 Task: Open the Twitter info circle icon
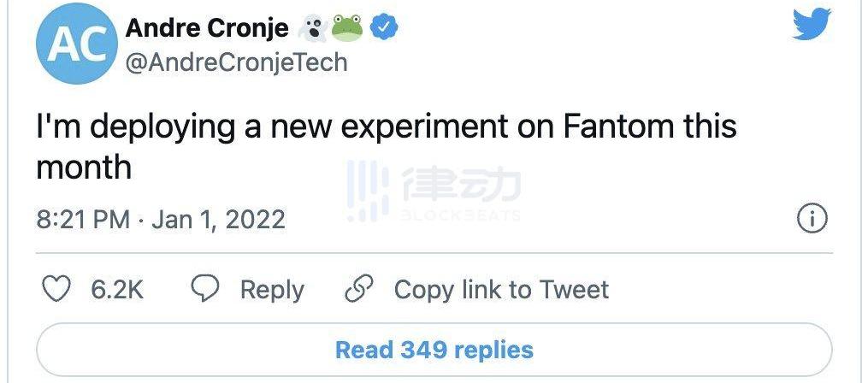click(x=812, y=219)
